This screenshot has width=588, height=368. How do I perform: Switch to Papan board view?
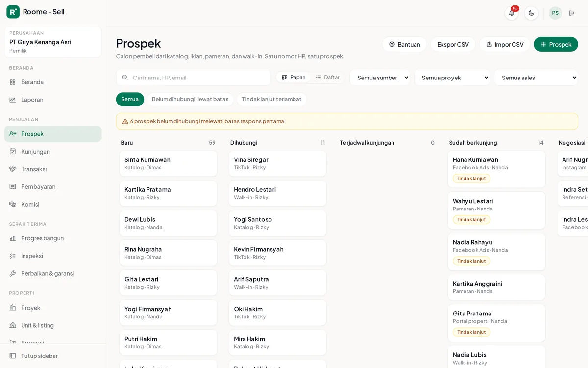coord(294,78)
